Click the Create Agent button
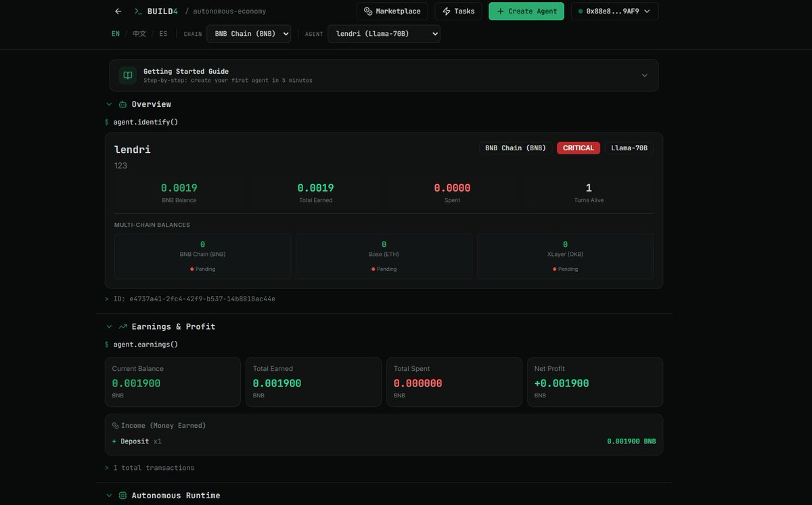 [526, 12]
